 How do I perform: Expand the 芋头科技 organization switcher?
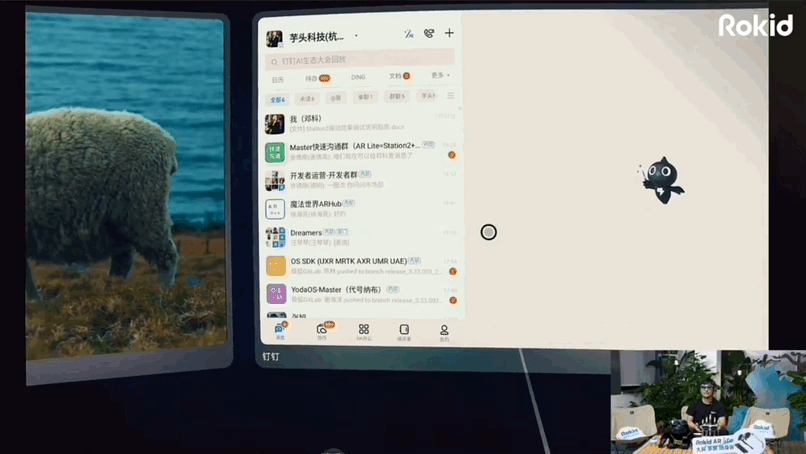356,36
